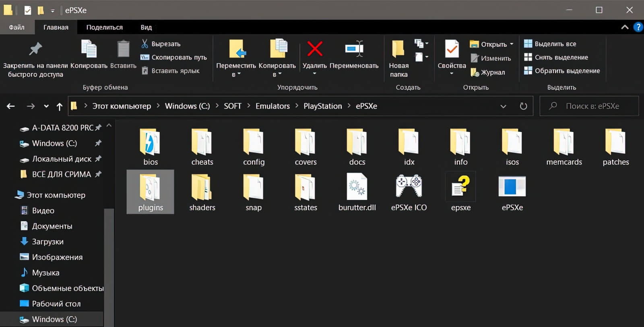Viewport: 644px width, 327px height.
Task: Open Свойства properties
Action: [452, 58]
